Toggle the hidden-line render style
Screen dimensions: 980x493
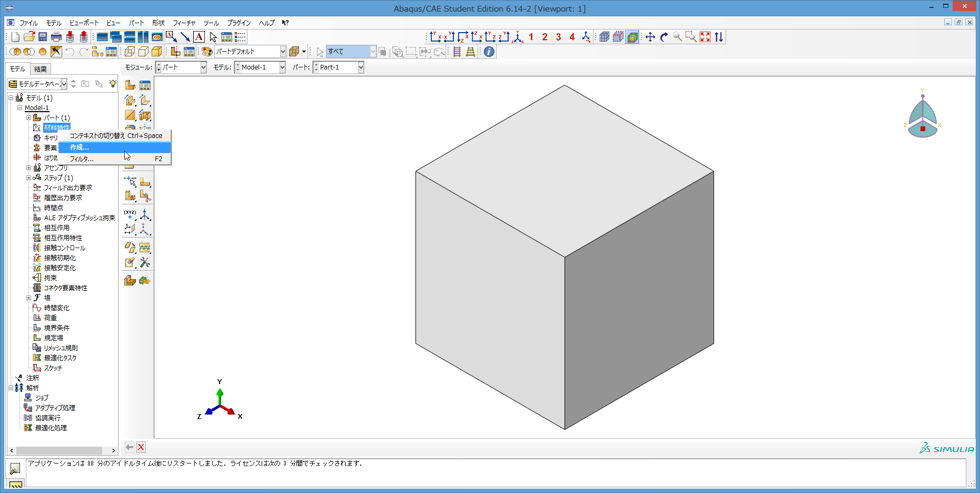coord(143,52)
